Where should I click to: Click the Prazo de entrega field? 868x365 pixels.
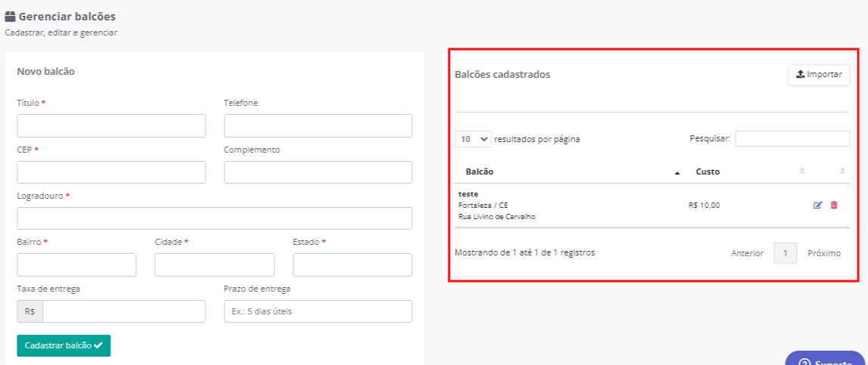coord(318,311)
